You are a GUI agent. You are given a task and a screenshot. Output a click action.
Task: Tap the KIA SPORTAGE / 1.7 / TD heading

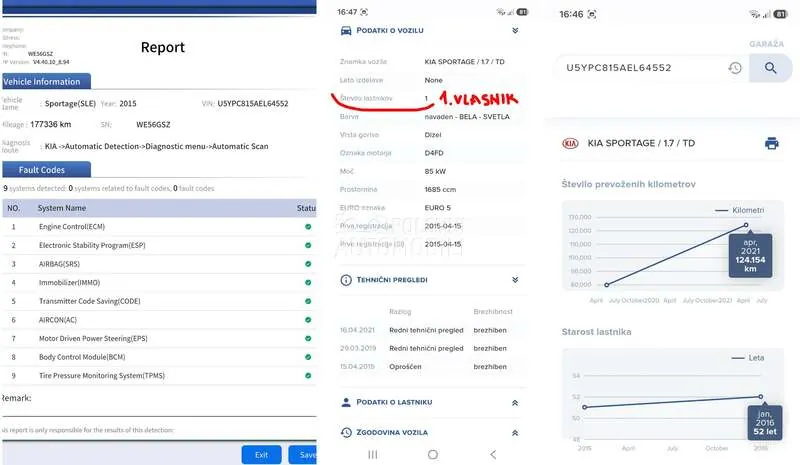(x=641, y=143)
